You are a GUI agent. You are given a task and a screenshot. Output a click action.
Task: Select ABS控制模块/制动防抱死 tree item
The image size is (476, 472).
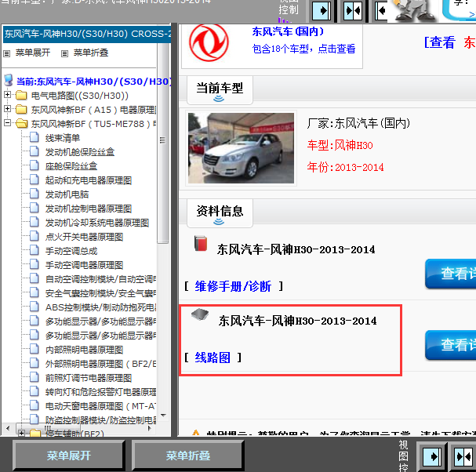click(x=100, y=307)
